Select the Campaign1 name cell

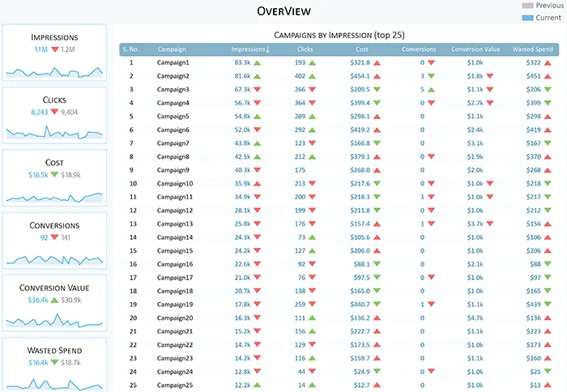point(173,62)
